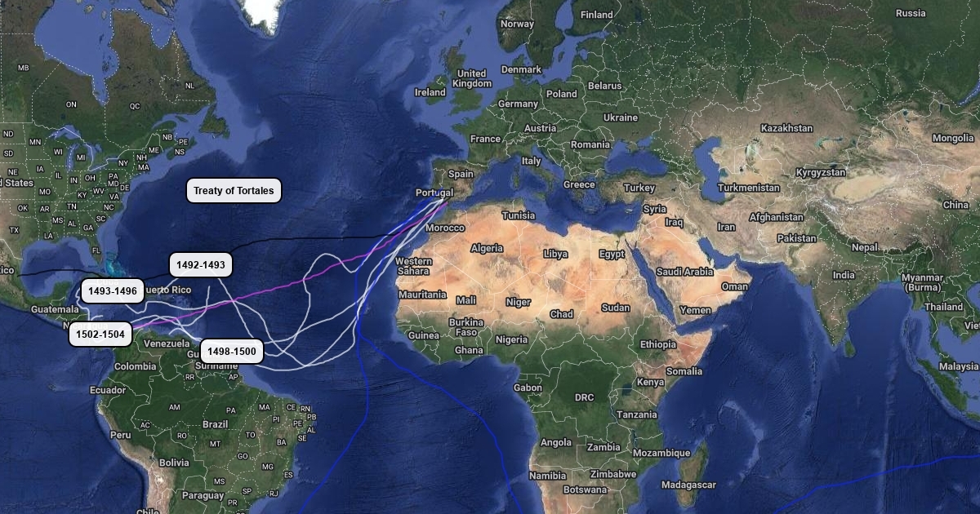
Task: Click the Algeria label in North Africa
Action: [x=487, y=247]
